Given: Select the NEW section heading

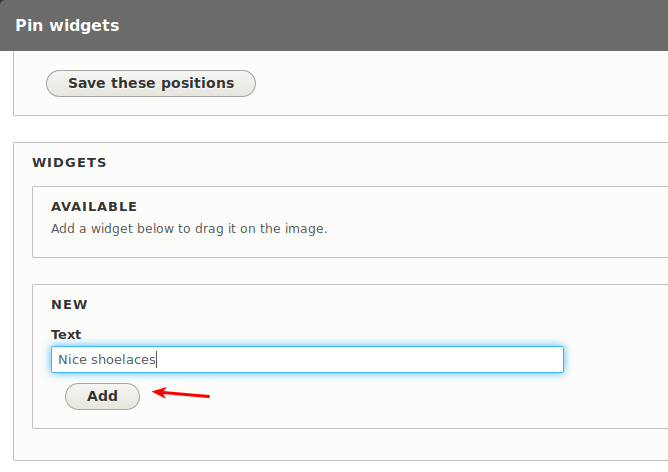Looking at the screenshot, I should click(69, 305).
